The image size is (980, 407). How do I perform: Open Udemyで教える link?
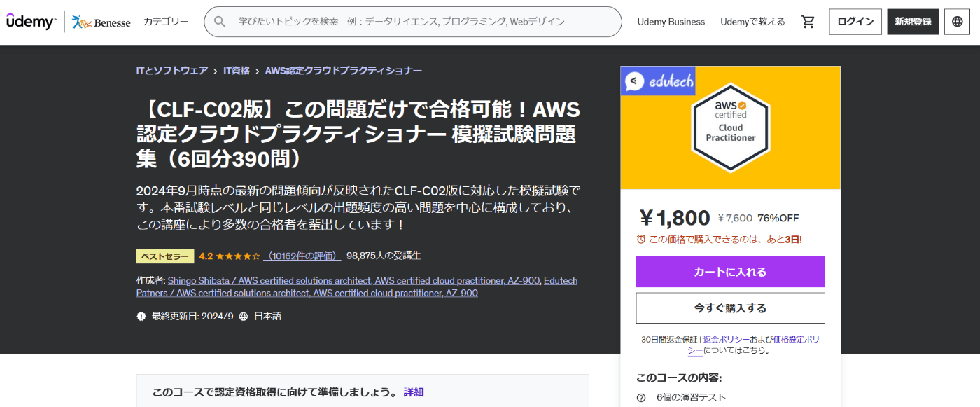tap(752, 22)
